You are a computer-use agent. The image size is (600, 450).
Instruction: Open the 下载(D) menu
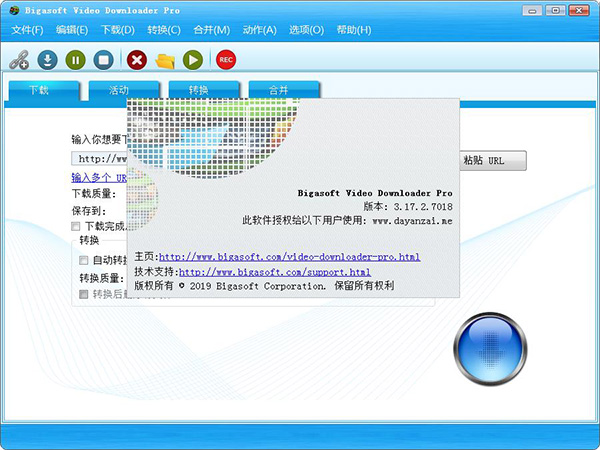click(x=118, y=30)
